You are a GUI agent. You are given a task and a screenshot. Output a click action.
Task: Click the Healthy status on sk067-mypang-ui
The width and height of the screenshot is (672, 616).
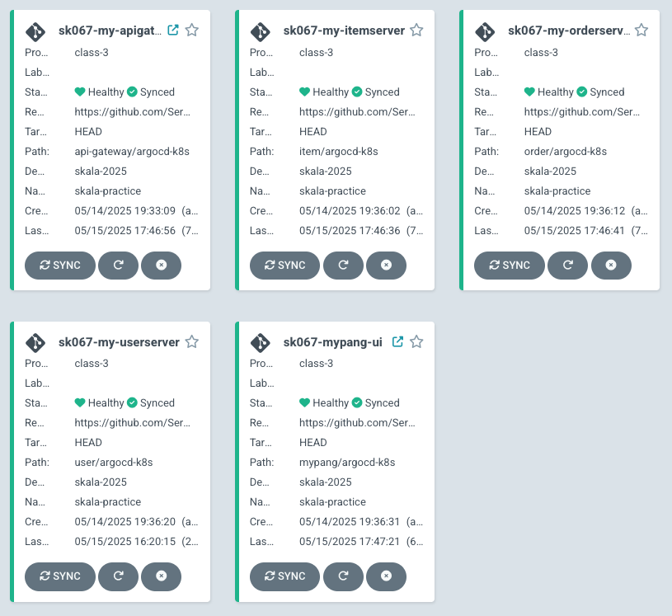[x=324, y=403]
